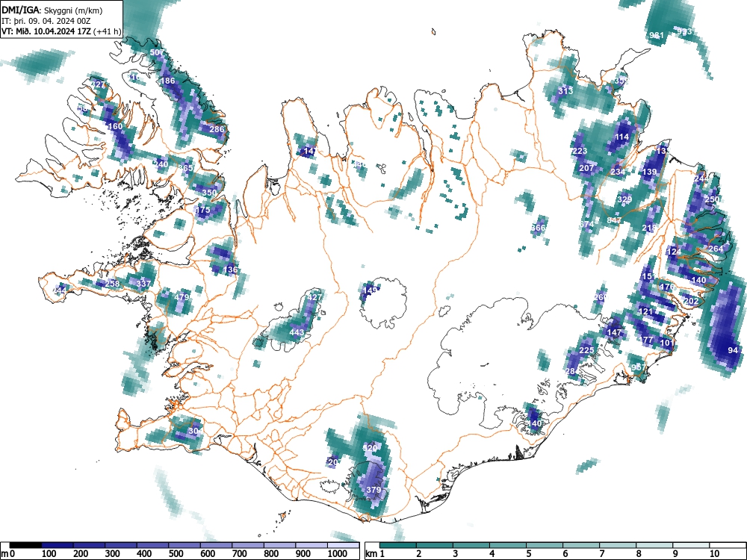Image resolution: width=747 pixels, height=560 pixels.
Task: Click the map number 329
Action: click(x=624, y=199)
